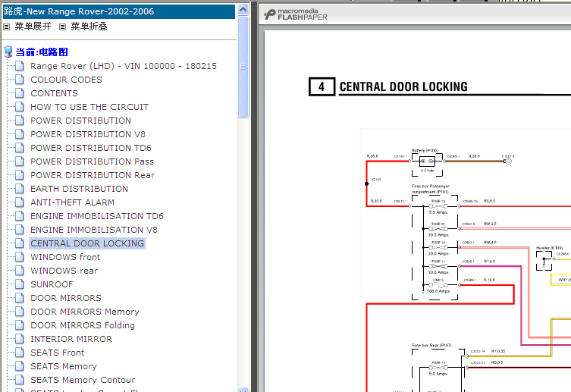Image resolution: width=571 pixels, height=392 pixels.
Task: Click the 当前:电路图 root node icon
Action: coord(8,52)
